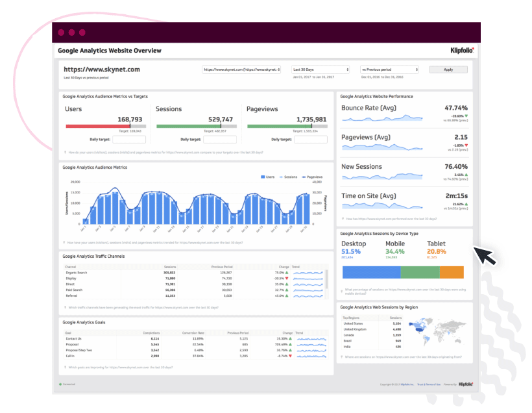Click the Organic Search trend sparkline
The height and width of the screenshot is (413, 532).
(x=308, y=273)
